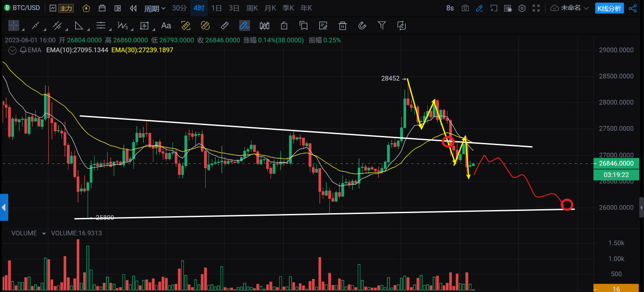Image resolution: width=644 pixels, height=292 pixels.
Task: Click the 26846.0000 current price tag
Action: pyautogui.click(x=616, y=163)
